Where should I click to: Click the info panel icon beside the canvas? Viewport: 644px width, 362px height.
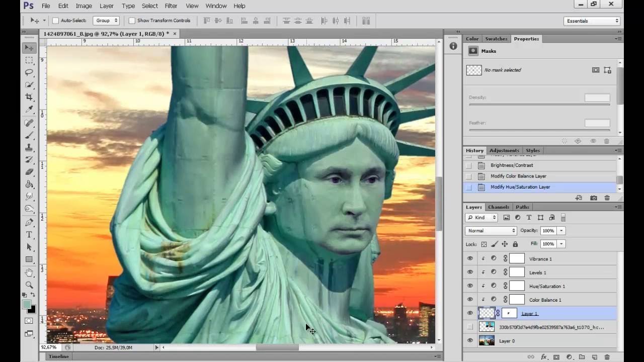click(x=453, y=46)
